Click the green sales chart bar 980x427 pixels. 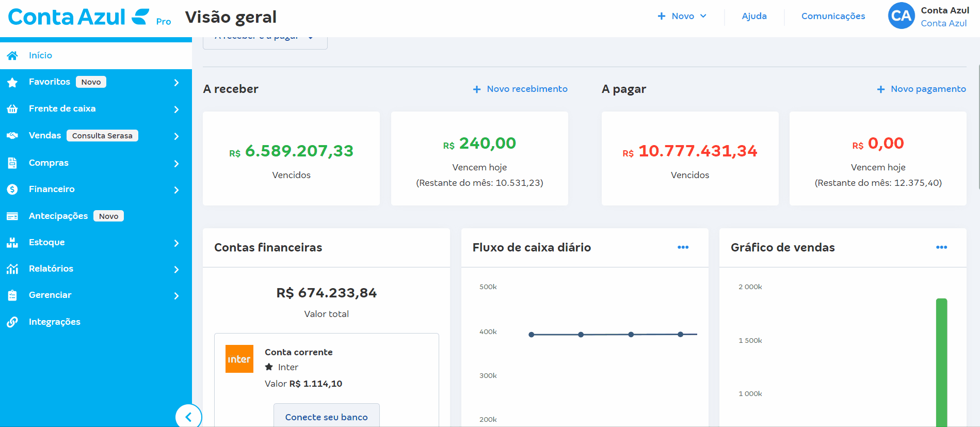[x=941, y=362]
